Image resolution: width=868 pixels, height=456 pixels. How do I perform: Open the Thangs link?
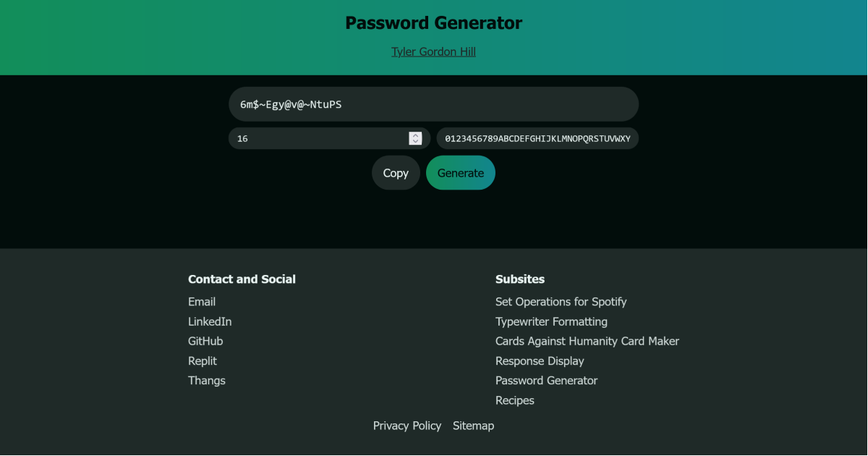207,380
